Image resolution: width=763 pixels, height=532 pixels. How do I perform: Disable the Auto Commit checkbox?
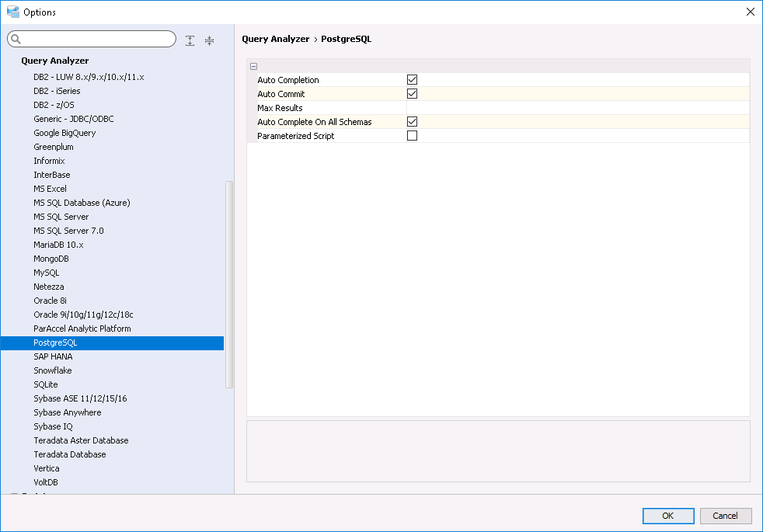tap(413, 94)
